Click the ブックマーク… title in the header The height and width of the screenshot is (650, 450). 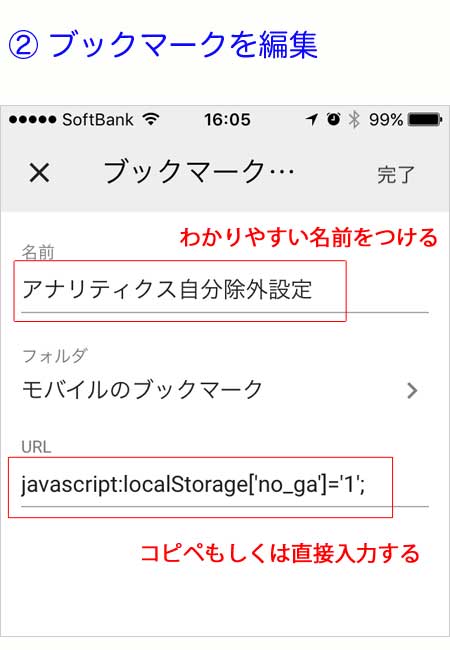click(199, 172)
